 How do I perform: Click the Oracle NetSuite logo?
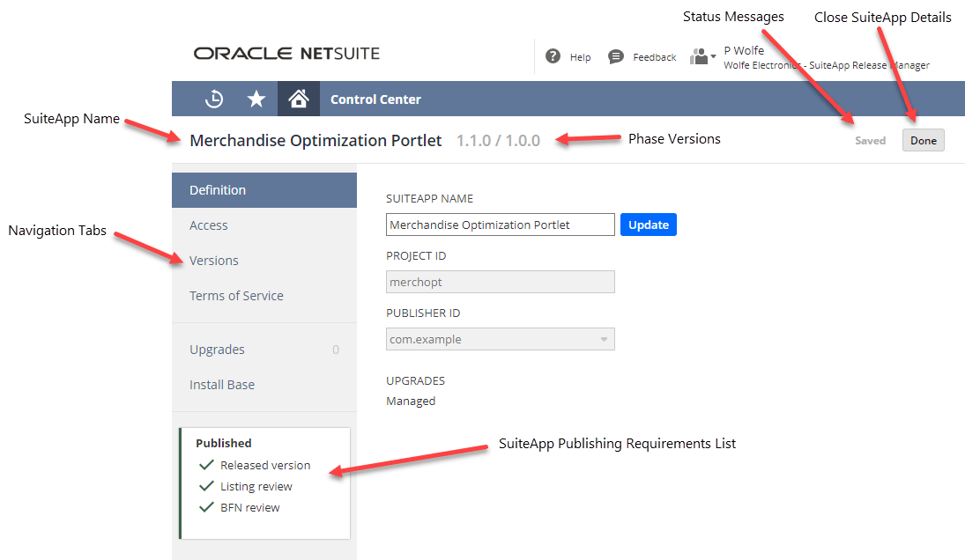tap(286, 54)
